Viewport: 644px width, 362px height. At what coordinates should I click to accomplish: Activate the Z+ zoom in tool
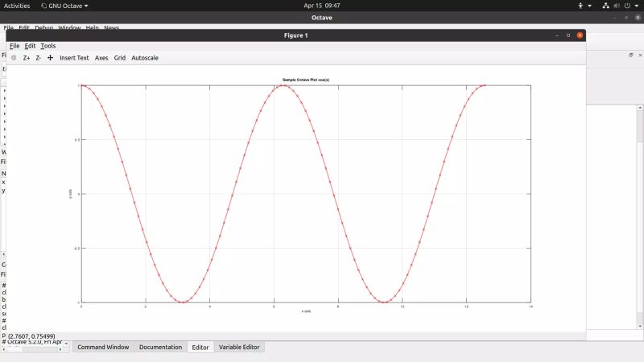click(27, 58)
